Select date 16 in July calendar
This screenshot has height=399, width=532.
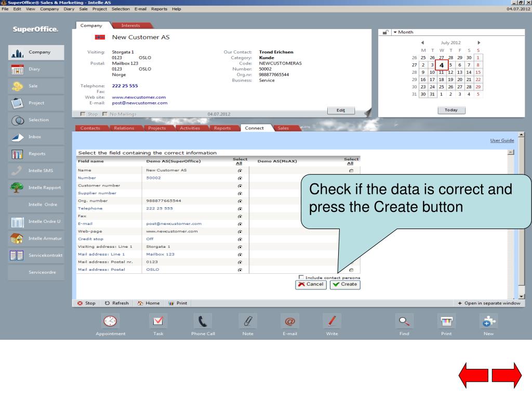tap(423, 79)
